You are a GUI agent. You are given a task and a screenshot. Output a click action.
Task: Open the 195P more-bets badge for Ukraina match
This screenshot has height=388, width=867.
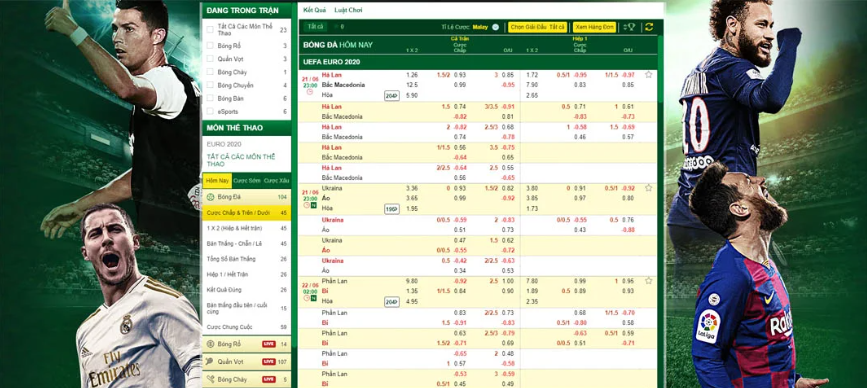tap(391, 209)
